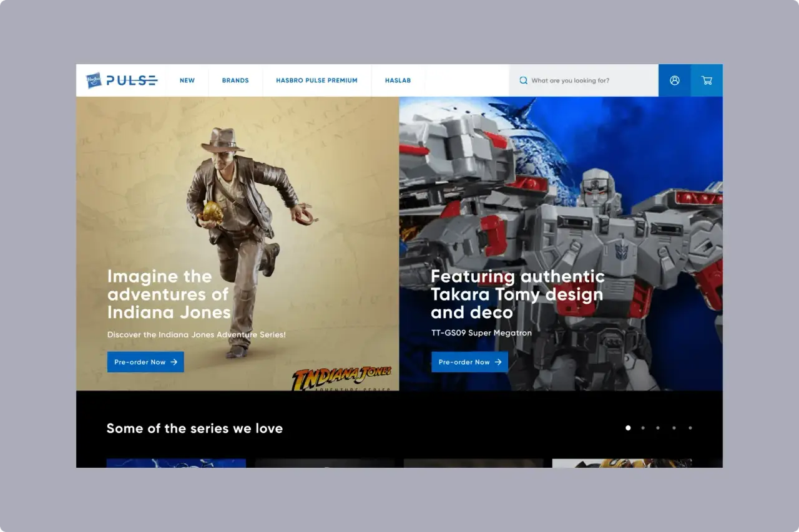This screenshot has height=532, width=799.
Task: Select the first carousel dot
Action: [628, 428]
